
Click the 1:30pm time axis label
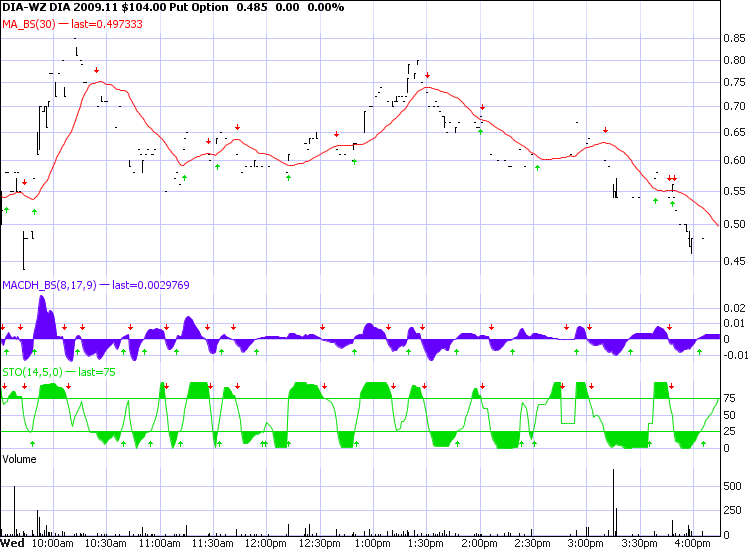(x=426, y=543)
